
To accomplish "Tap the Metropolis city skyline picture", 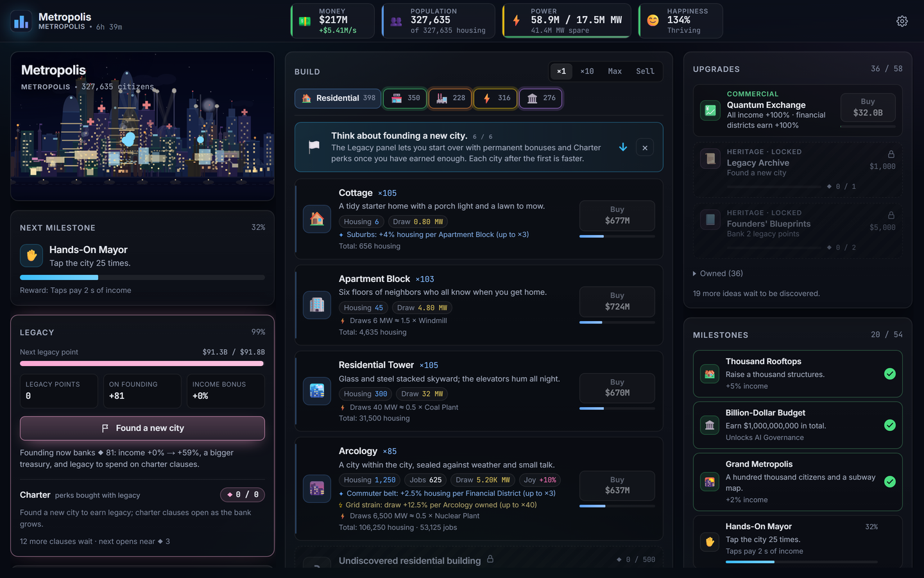I will point(142,127).
